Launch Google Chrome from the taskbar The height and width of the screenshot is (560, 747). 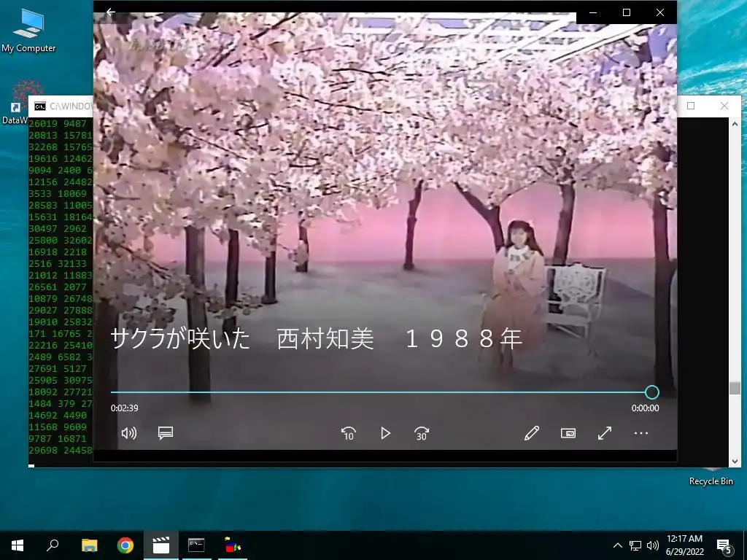125,545
